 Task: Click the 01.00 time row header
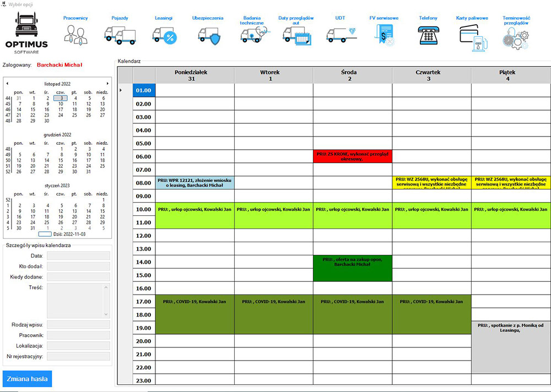click(x=144, y=90)
